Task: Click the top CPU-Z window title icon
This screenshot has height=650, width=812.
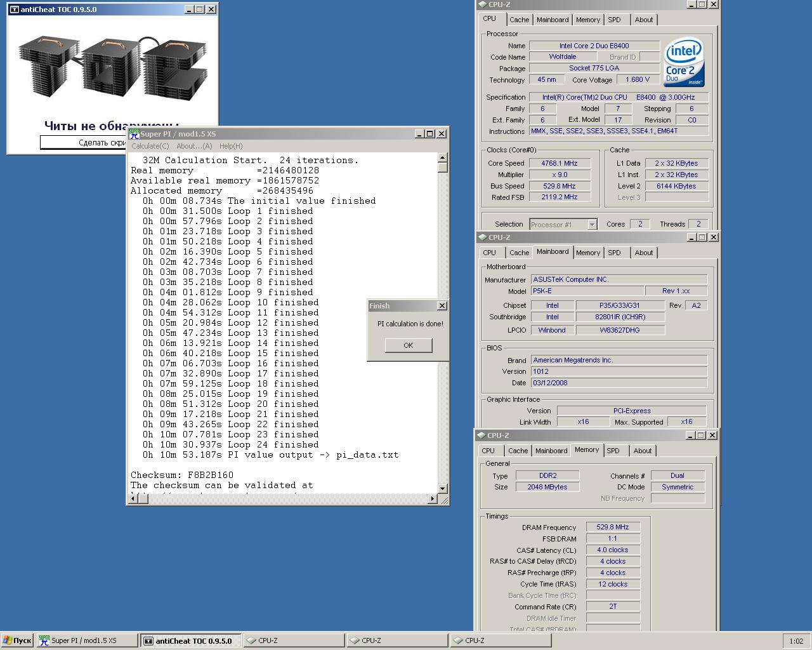Action: [x=483, y=4]
